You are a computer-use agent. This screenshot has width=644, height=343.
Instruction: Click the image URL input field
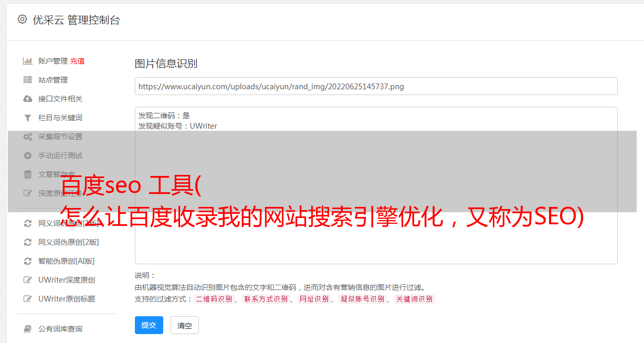click(376, 86)
